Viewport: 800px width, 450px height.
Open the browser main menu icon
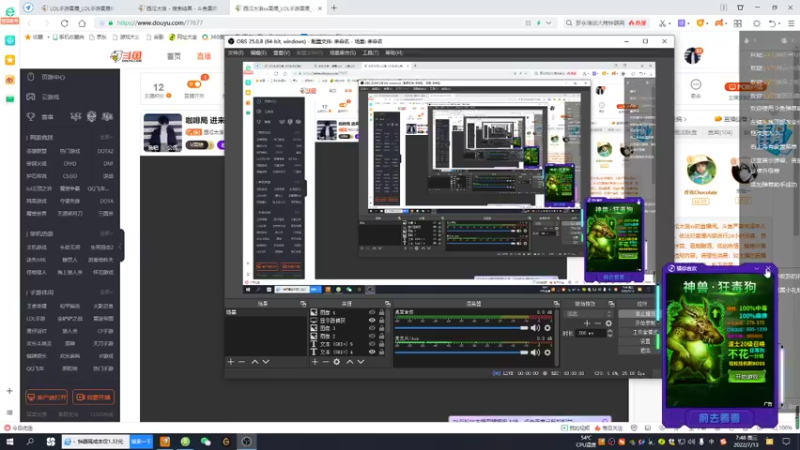pos(791,23)
